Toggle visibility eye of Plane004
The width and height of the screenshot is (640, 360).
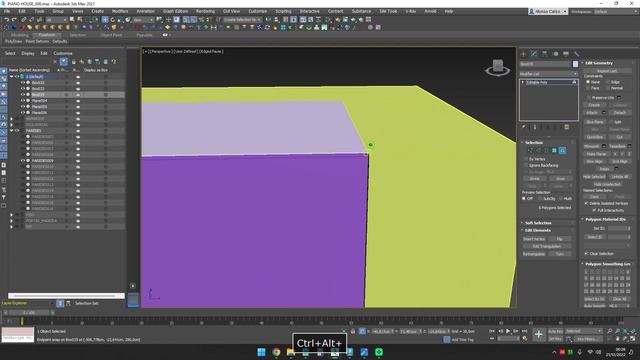tap(23, 100)
